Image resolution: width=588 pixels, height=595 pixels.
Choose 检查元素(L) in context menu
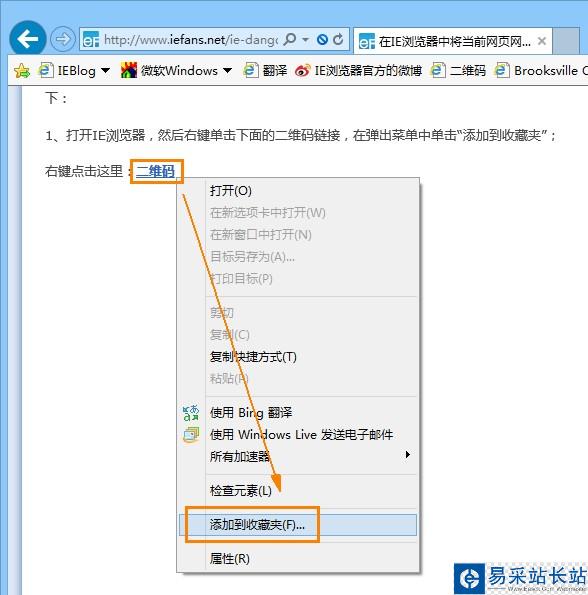tap(299, 490)
